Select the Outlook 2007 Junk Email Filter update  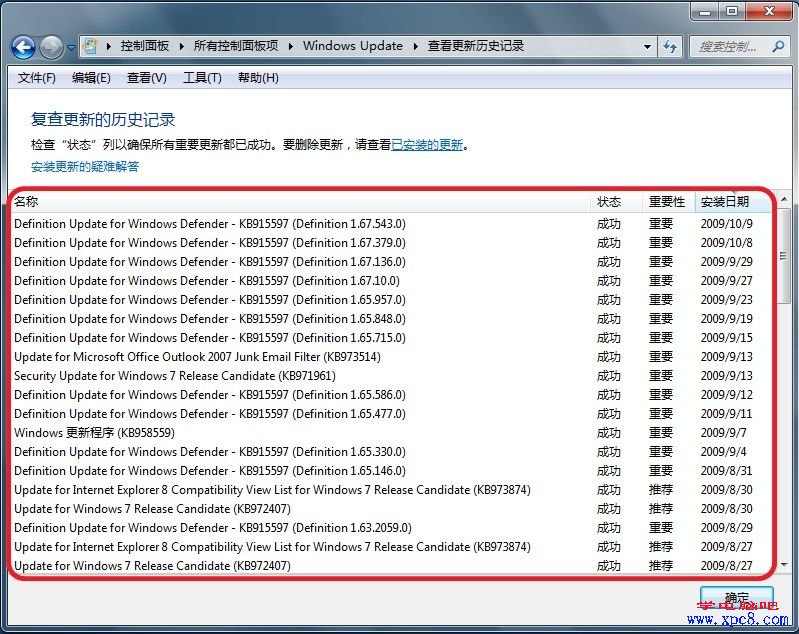pyautogui.click(x=197, y=357)
